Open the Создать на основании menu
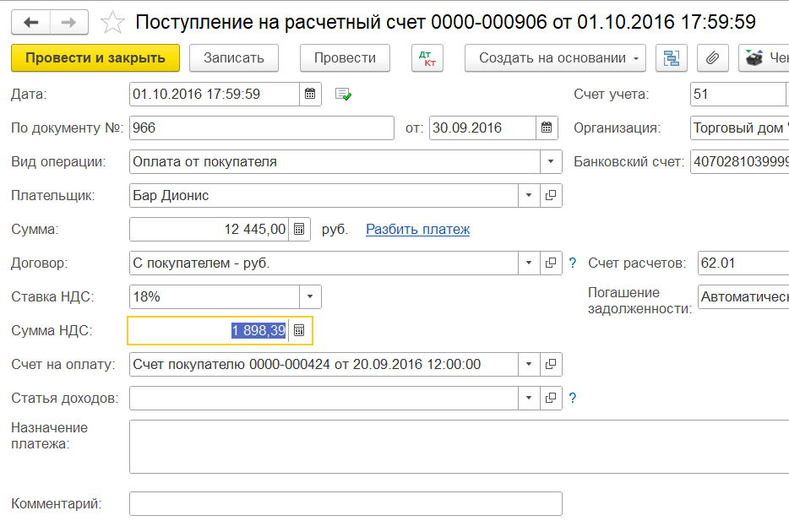789x532 pixels. click(x=555, y=58)
